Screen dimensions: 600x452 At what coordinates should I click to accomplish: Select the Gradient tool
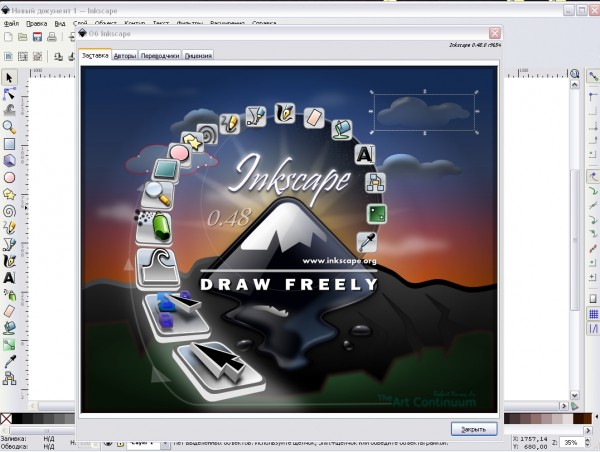click(9, 345)
